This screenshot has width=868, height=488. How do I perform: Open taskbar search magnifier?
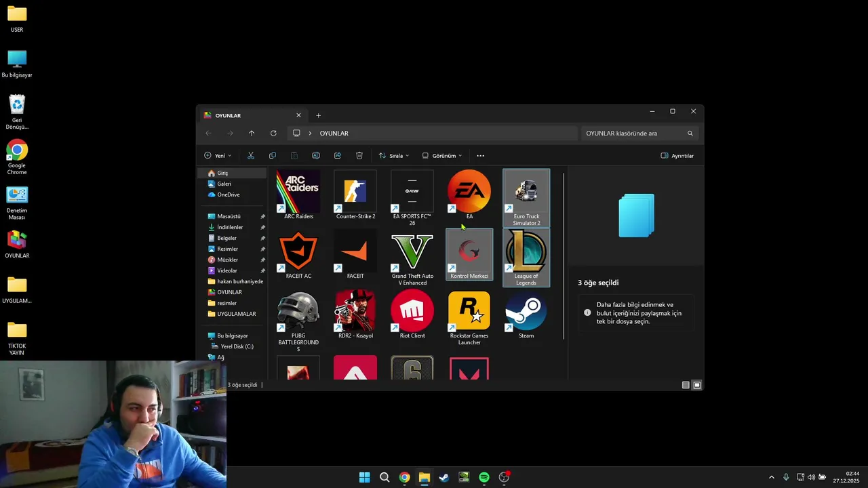tap(384, 477)
